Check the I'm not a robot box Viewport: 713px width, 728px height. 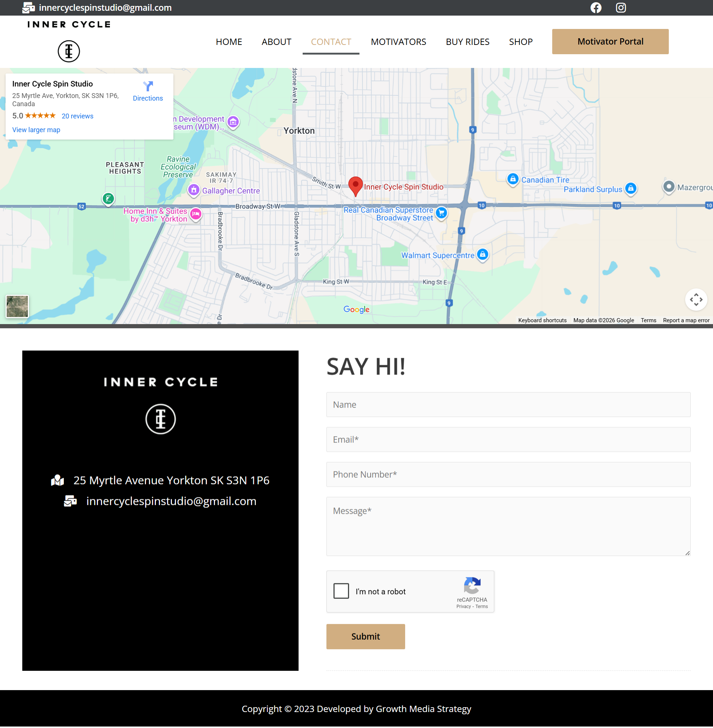pos(341,591)
